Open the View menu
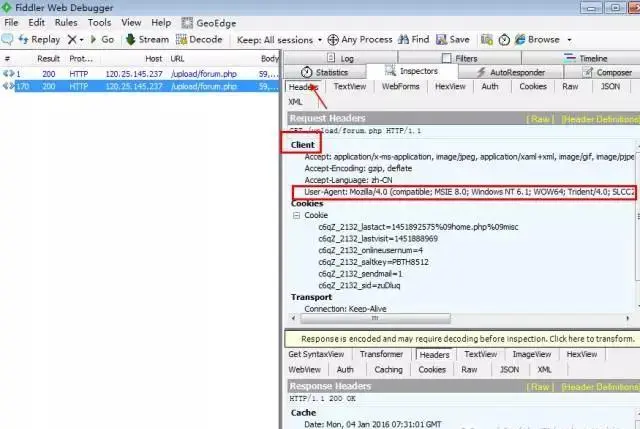 pyautogui.click(x=131, y=23)
